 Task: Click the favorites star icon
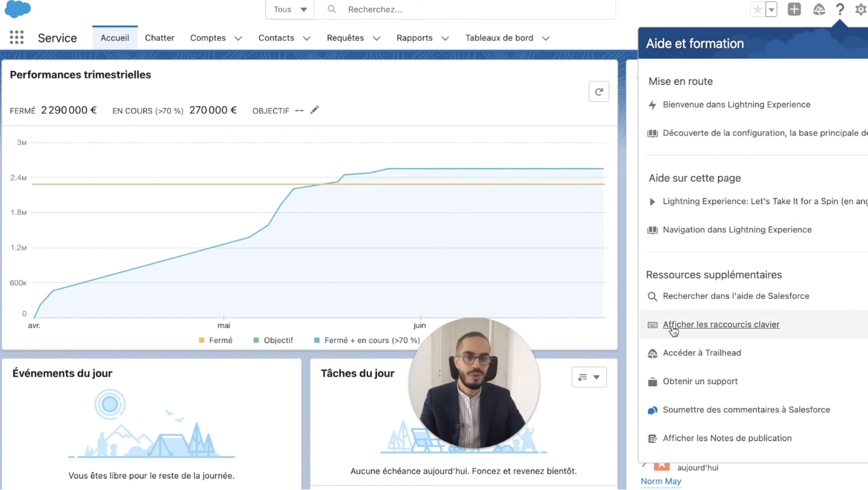tap(757, 9)
